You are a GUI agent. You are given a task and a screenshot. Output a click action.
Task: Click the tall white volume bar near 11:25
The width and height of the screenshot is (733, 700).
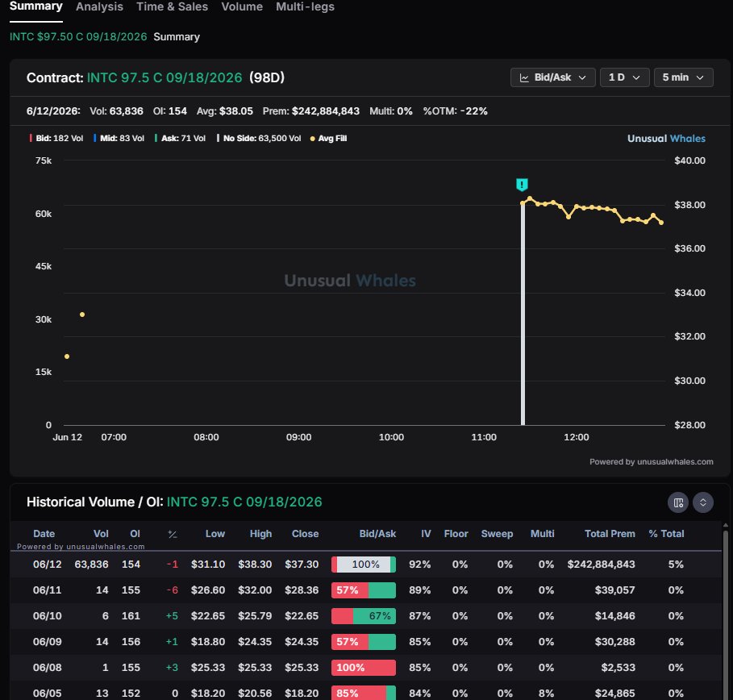523,313
